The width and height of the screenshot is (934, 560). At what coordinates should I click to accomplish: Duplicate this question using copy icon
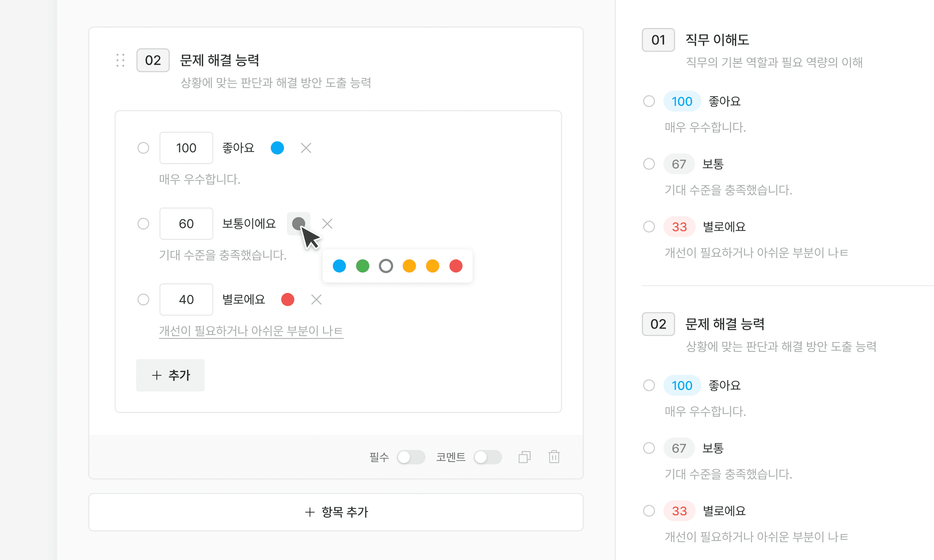[x=524, y=457]
